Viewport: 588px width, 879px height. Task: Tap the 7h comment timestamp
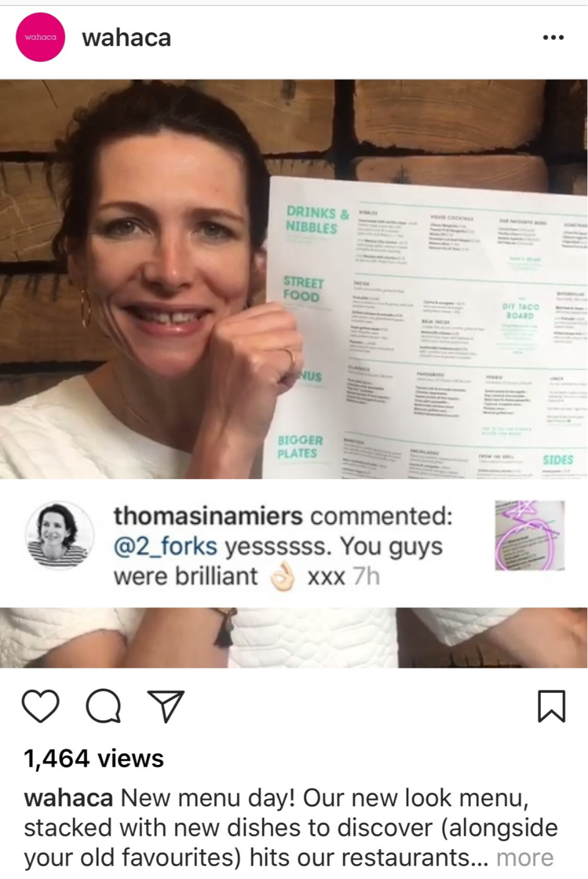click(366, 576)
